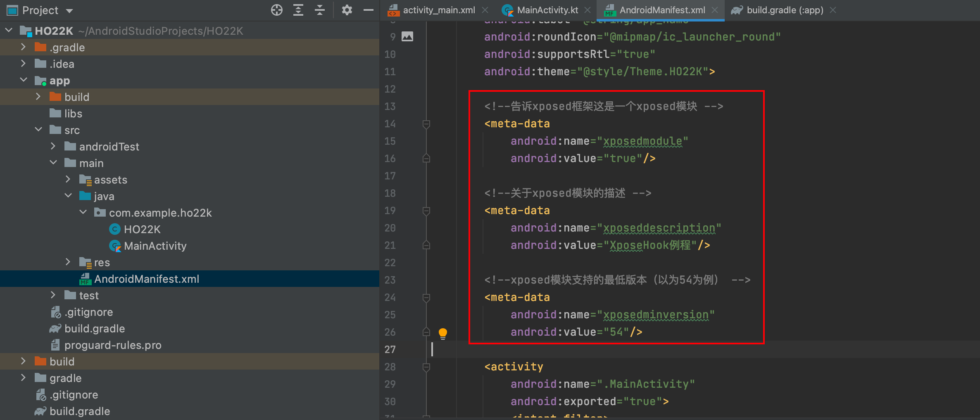Select the app build.gradle file

94,329
